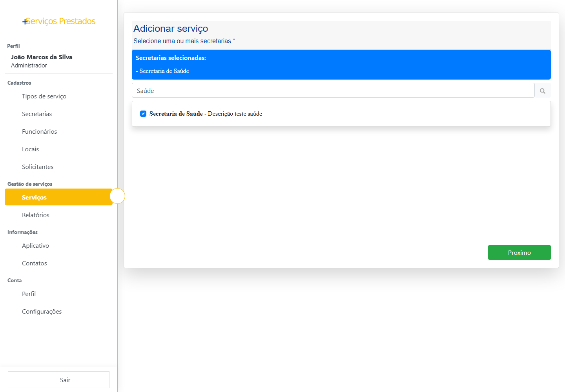Uncheck the Secretaria de Saúde checkbox
Image resolution: width=565 pixels, height=392 pixels.
143,114
